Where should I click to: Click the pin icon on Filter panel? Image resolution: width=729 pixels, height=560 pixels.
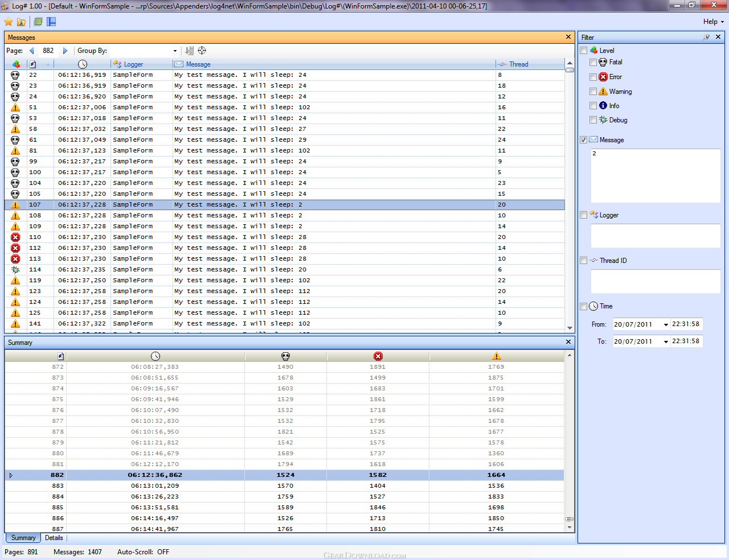click(706, 37)
